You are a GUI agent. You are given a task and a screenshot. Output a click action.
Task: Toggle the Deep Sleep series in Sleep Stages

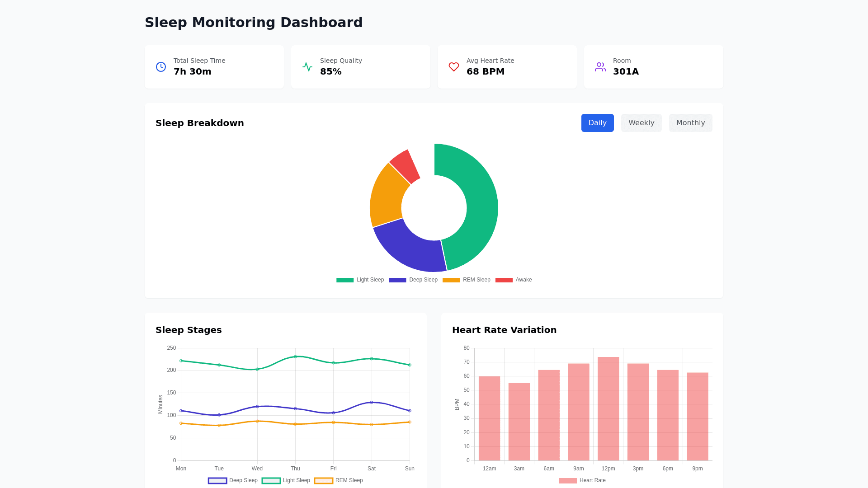coord(217,480)
